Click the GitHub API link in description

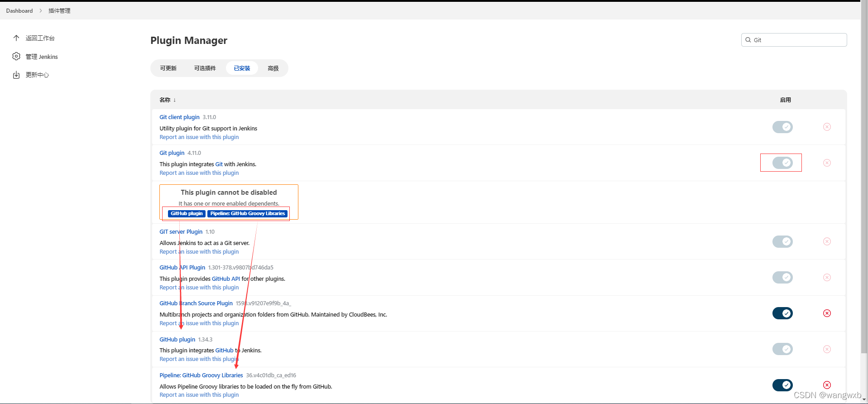point(226,279)
